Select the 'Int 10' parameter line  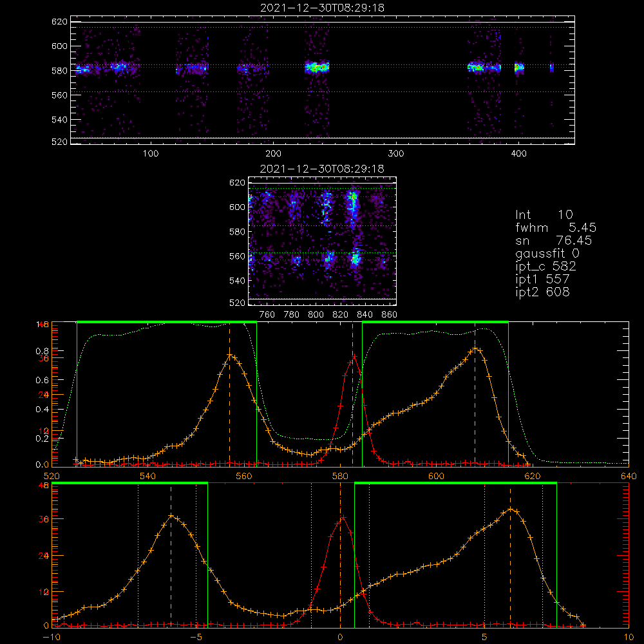544,215
